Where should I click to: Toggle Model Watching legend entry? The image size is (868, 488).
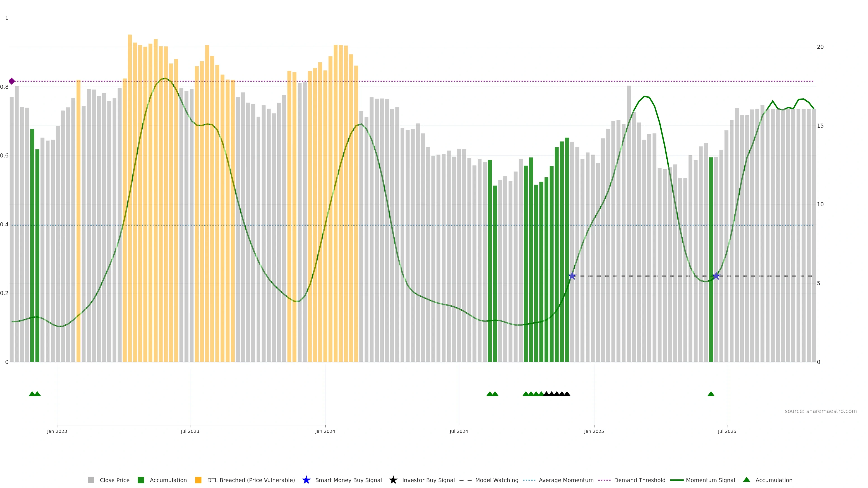point(496,480)
